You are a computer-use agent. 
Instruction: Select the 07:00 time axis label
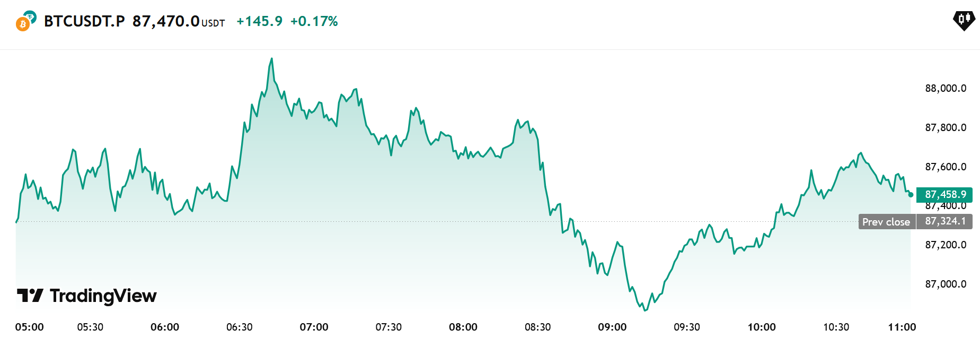[314, 327]
